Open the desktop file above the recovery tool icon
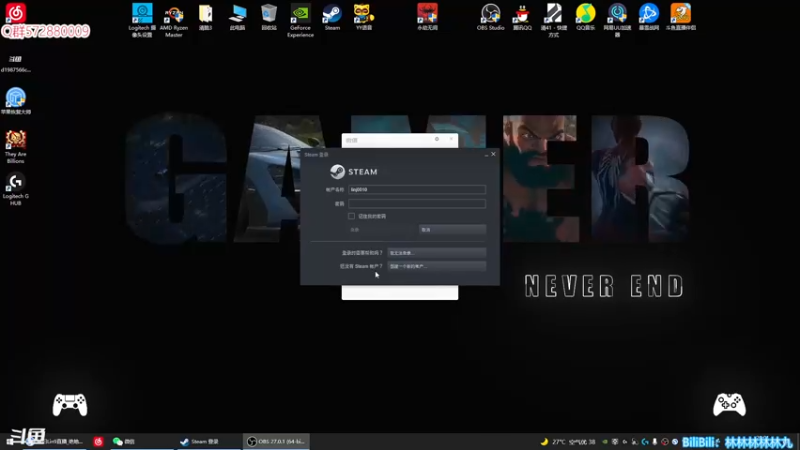The width and height of the screenshot is (800, 450). (x=15, y=63)
